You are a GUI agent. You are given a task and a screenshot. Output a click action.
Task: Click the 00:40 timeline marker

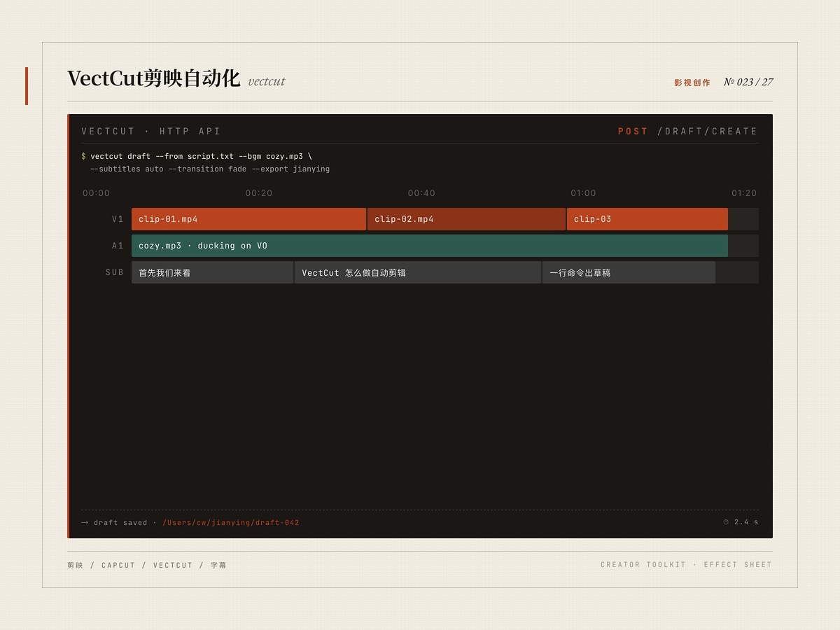[421, 193]
